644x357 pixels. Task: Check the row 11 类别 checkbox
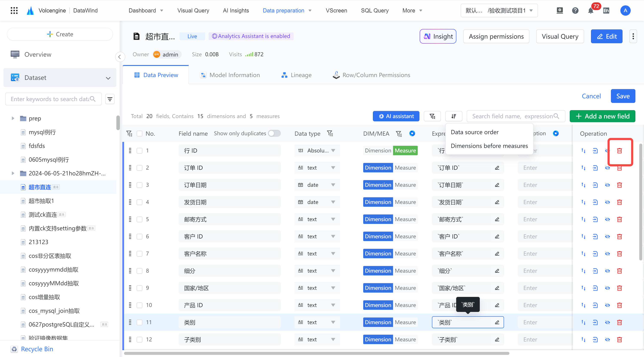pyautogui.click(x=140, y=322)
